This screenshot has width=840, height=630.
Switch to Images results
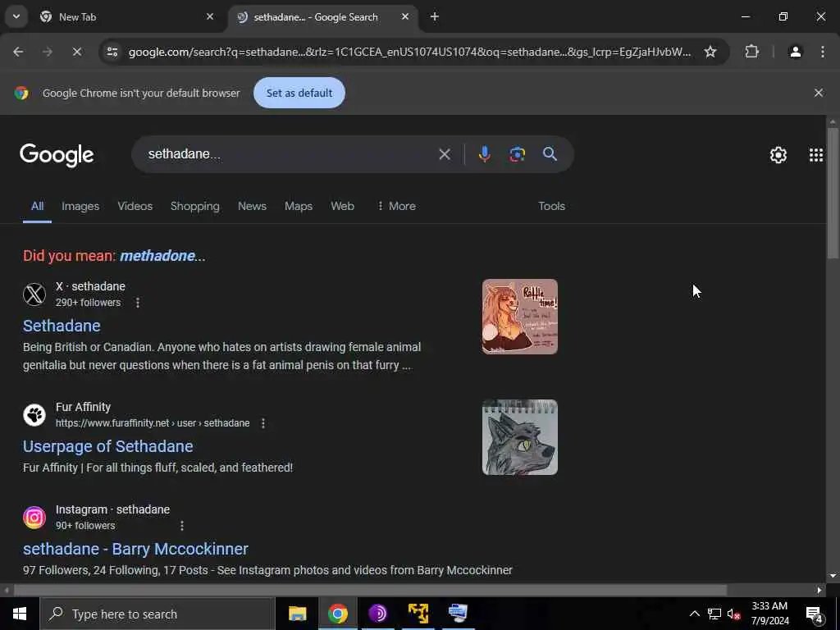pyautogui.click(x=80, y=206)
